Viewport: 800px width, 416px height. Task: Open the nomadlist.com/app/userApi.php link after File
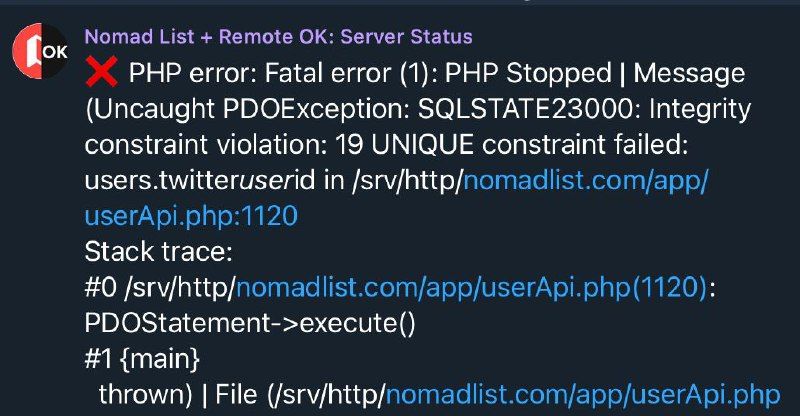point(583,395)
